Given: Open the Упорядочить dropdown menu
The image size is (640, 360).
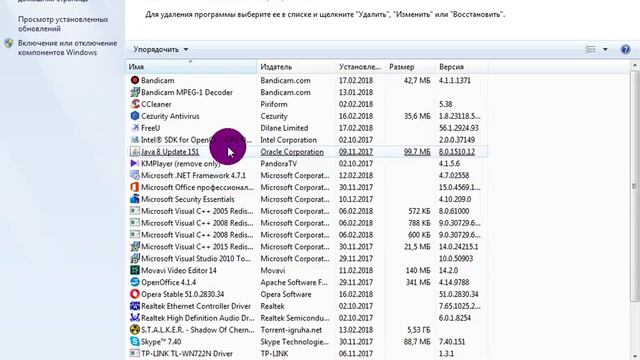Looking at the screenshot, I should pos(161,49).
